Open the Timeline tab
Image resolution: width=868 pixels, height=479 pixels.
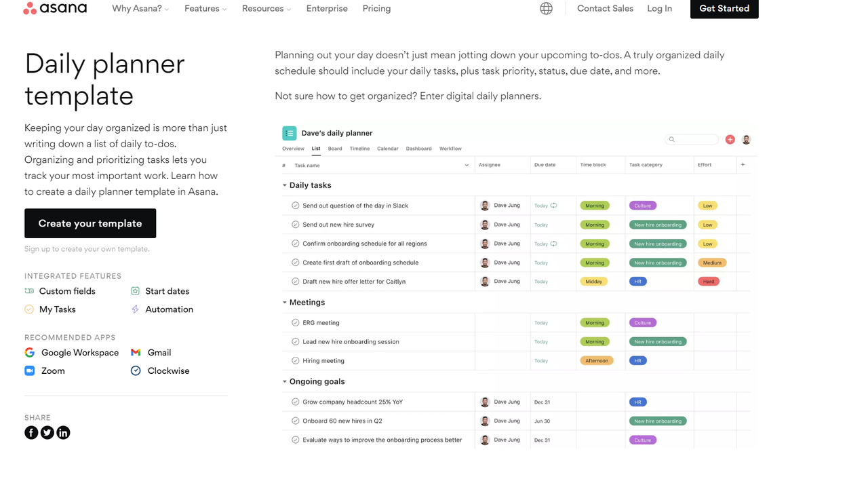[360, 149]
